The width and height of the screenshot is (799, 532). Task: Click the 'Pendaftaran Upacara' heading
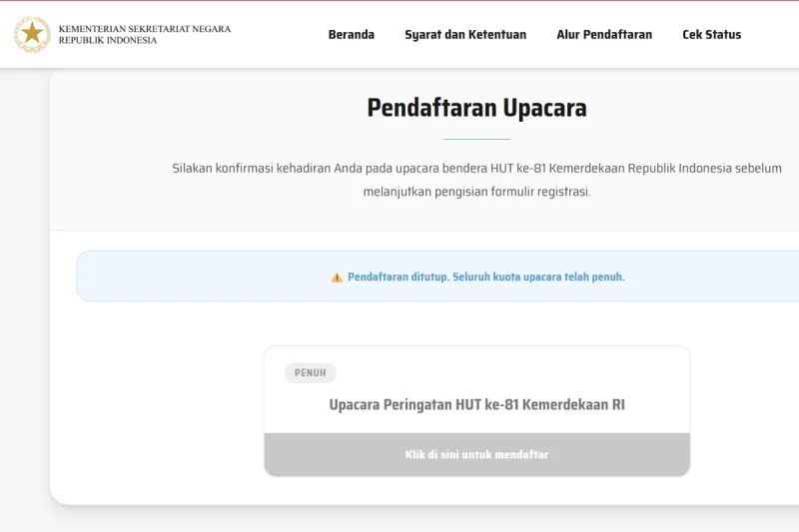[477, 108]
